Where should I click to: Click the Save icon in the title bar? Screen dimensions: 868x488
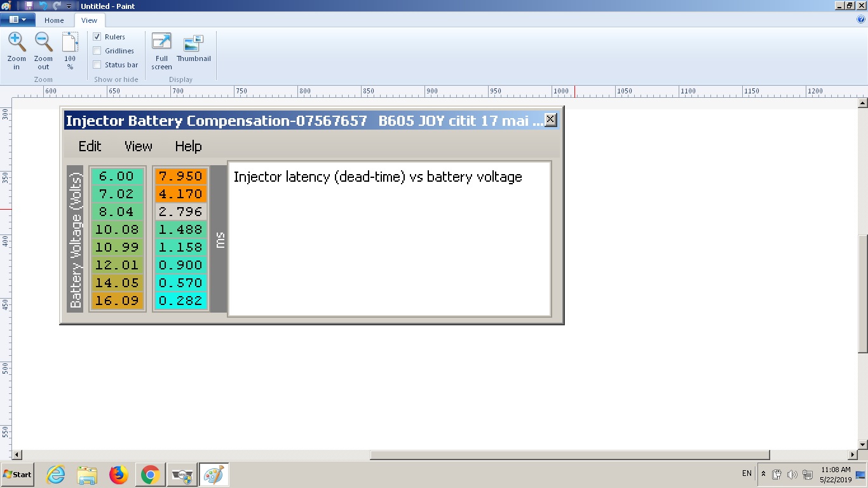[x=29, y=6]
